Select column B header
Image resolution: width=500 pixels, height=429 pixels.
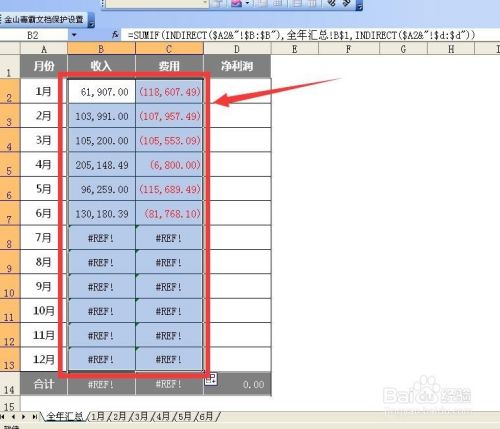(101, 49)
